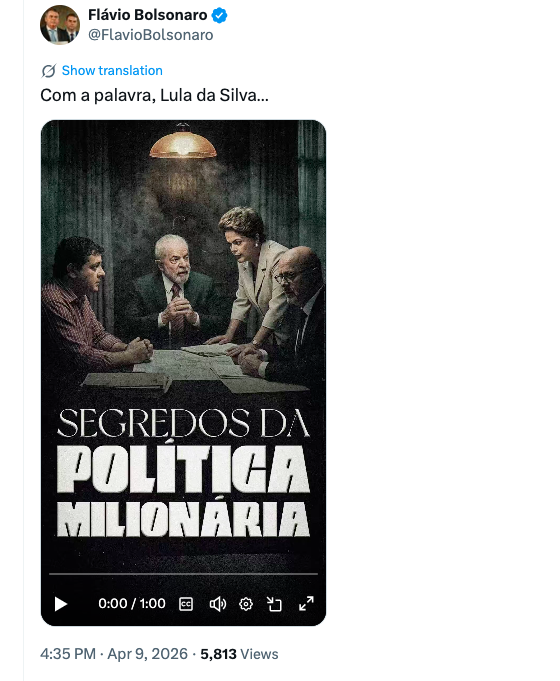
Task: Open the Flávio Bolsonaro display name
Action: click(x=148, y=15)
